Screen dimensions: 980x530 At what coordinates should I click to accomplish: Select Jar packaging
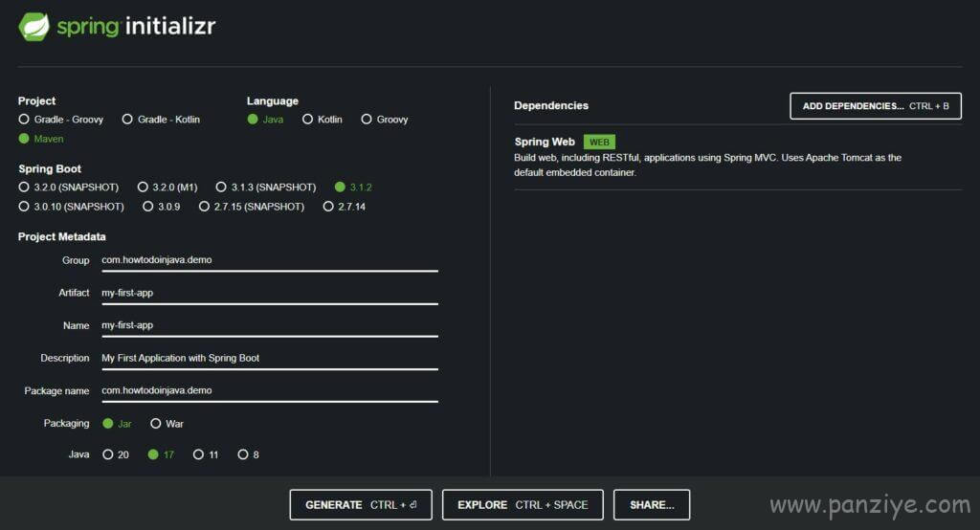(117, 424)
